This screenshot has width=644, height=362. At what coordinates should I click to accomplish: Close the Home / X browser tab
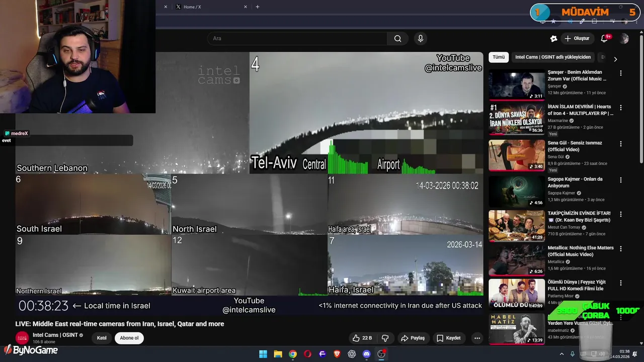coord(246,7)
